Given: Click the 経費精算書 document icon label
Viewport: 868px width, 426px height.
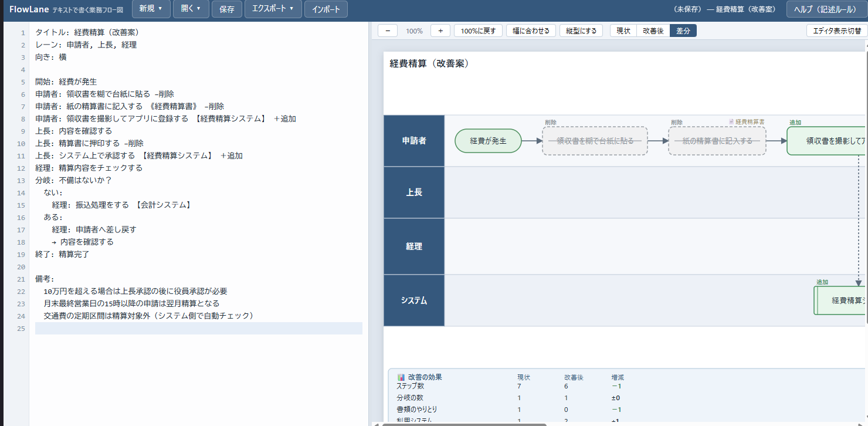Looking at the screenshot, I should [x=747, y=121].
